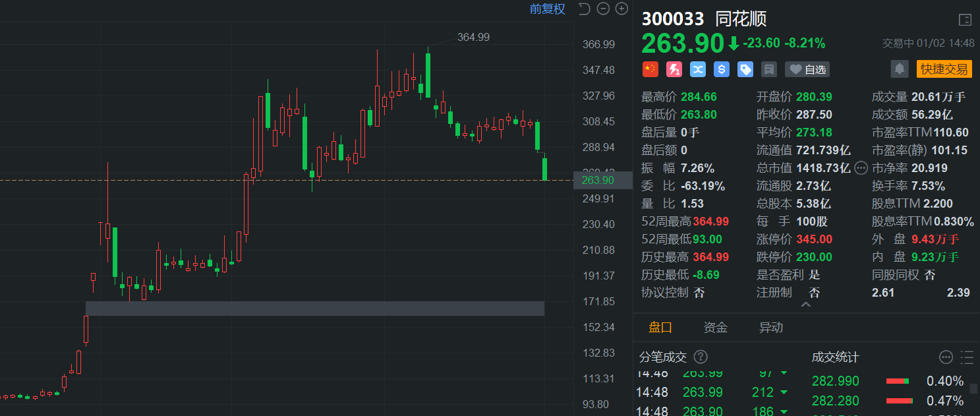Click the 换手率 7.53% value
This screenshot has width=980, height=416.
[x=928, y=186]
